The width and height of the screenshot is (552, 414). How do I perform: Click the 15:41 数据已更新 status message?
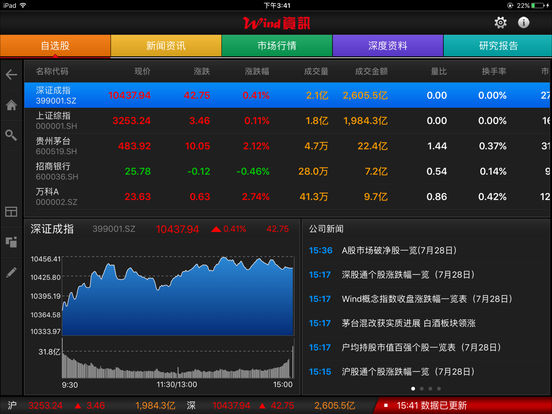[431, 406]
